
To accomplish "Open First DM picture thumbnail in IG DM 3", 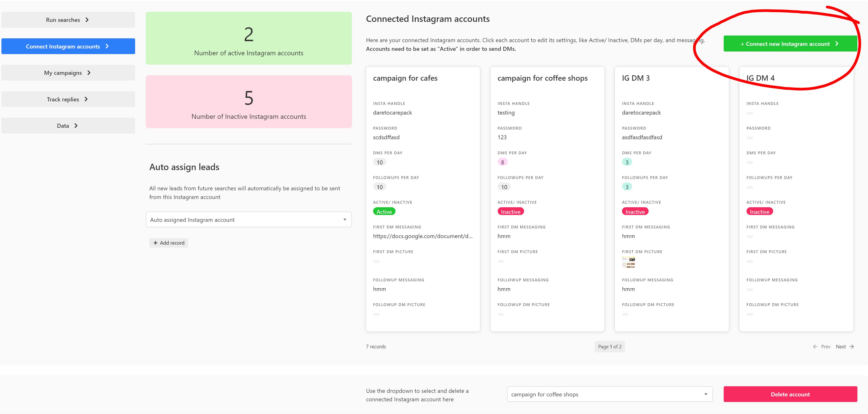I will tap(628, 262).
